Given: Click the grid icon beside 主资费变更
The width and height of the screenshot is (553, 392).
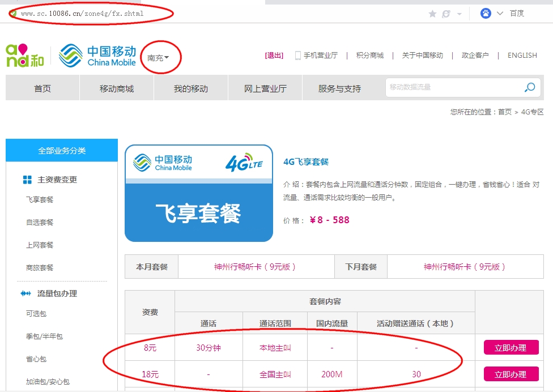Looking at the screenshot, I should tap(27, 180).
